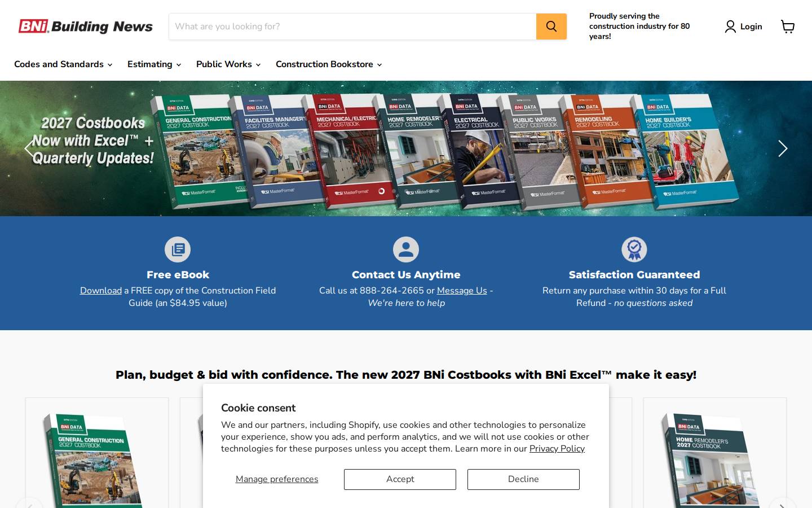Screen dimensions: 812x508
Task: Open Home Remodeler's Costbook product card
Action: (715, 453)
